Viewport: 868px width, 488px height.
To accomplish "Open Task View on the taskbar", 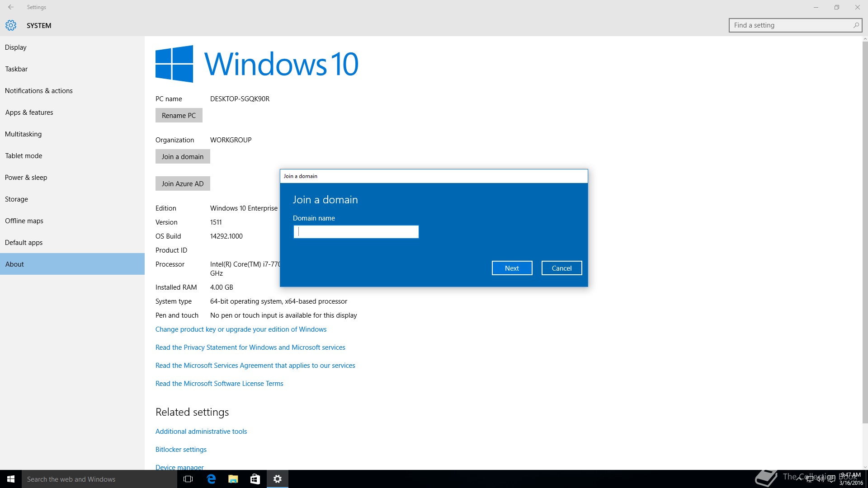I will coord(188,479).
